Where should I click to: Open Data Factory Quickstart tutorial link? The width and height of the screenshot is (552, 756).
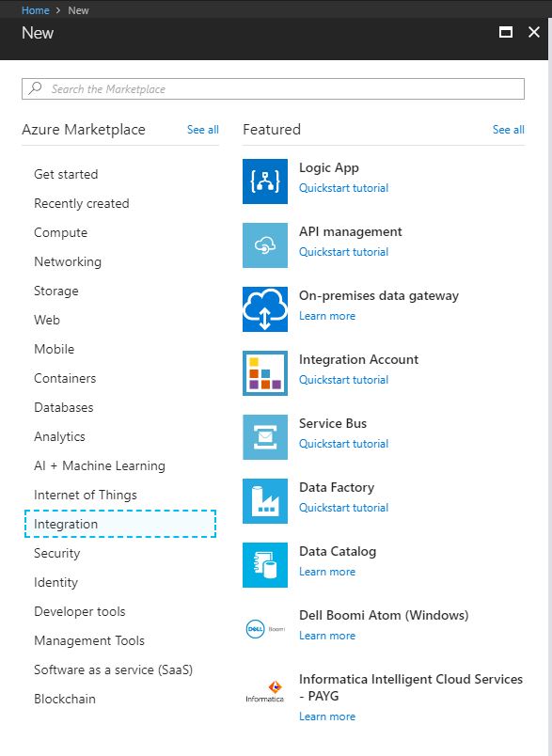tap(343, 508)
